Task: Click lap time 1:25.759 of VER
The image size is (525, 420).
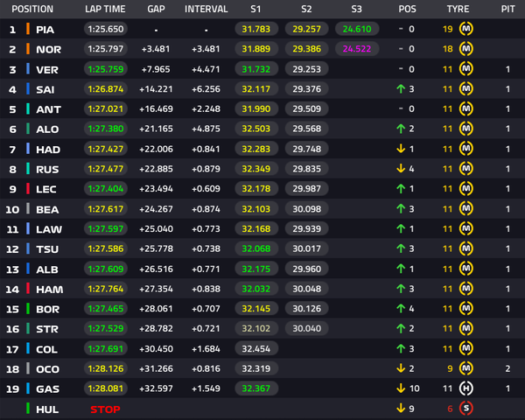Action: (106, 69)
